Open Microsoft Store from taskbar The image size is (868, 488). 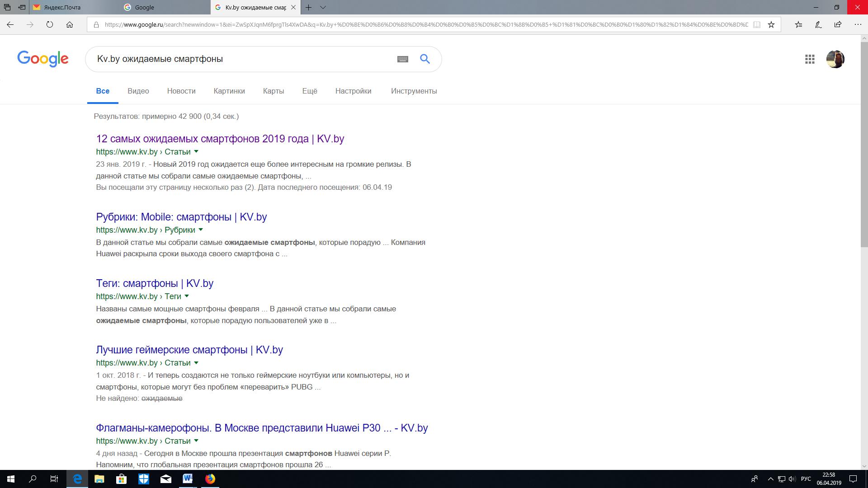pyautogui.click(x=121, y=479)
